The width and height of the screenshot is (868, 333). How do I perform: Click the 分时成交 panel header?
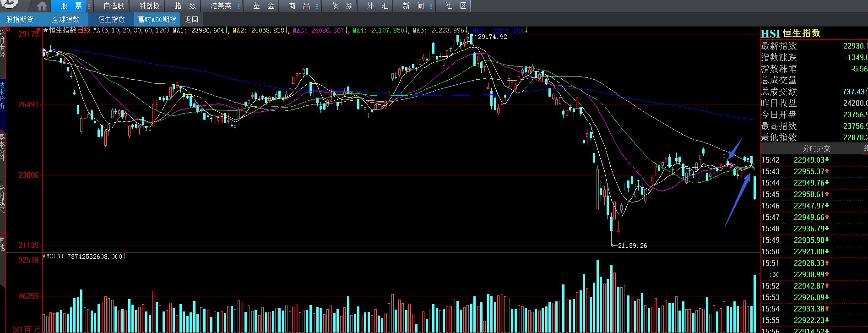click(816, 148)
